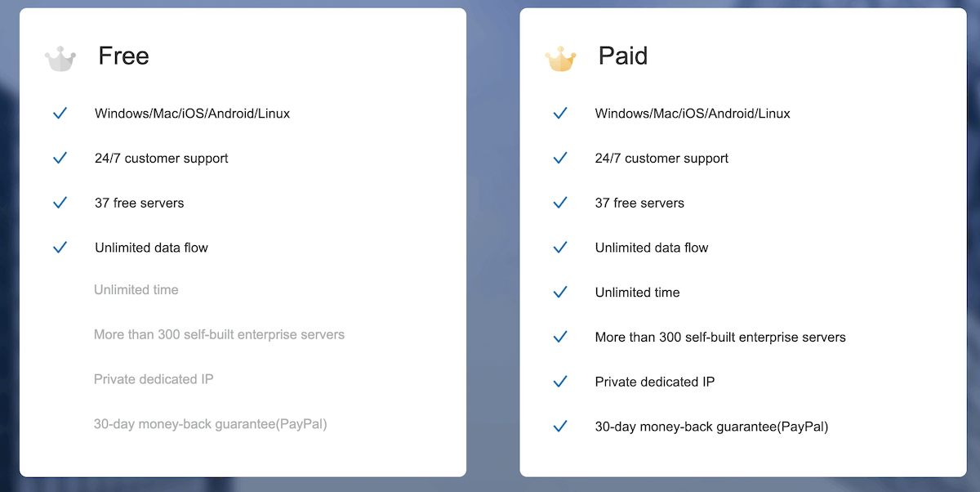This screenshot has height=492, width=980.
Task: Click 30-day money-back guarantee(PayPal) text in Paid plan
Action: click(712, 427)
